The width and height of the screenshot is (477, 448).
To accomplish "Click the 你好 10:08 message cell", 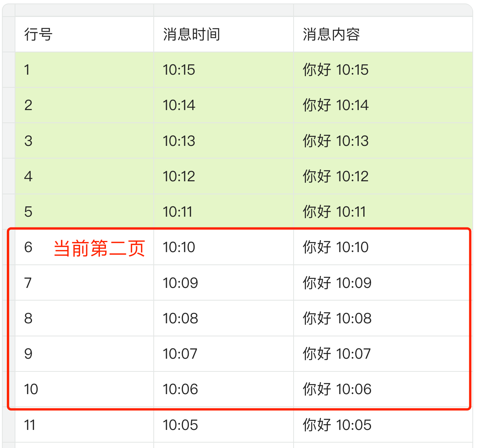I will 337,319.
